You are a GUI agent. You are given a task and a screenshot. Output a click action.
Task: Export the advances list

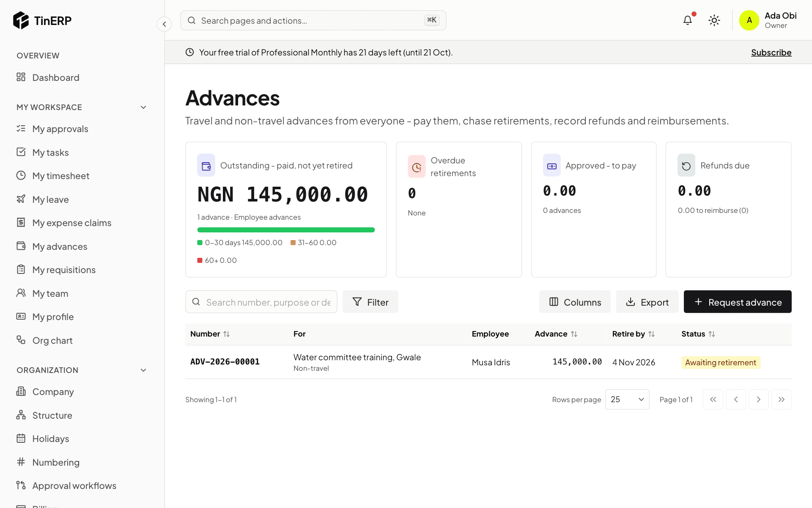(x=647, y=302)
